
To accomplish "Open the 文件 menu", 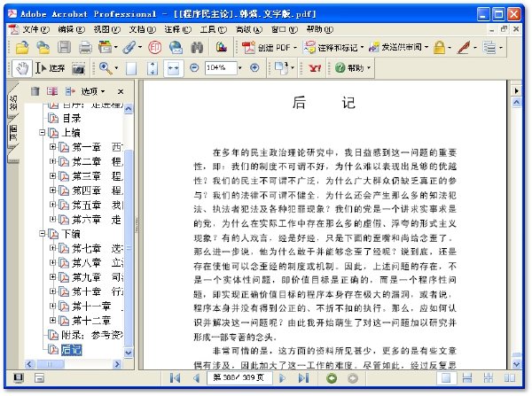I will tap(35, 30).
